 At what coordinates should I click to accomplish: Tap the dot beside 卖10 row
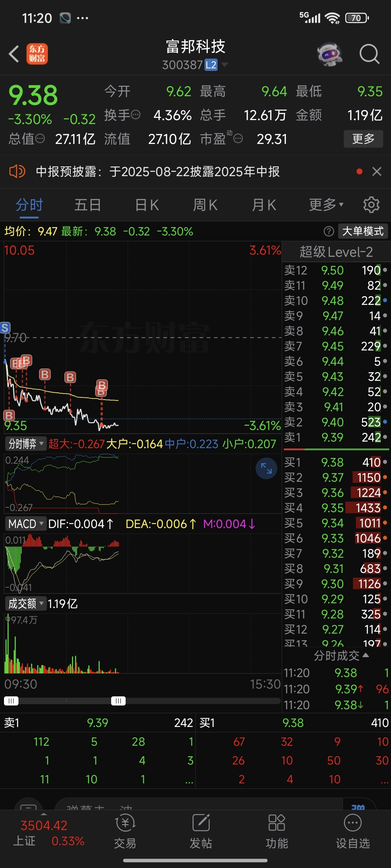pyautogui.click(x=385, y=300)
